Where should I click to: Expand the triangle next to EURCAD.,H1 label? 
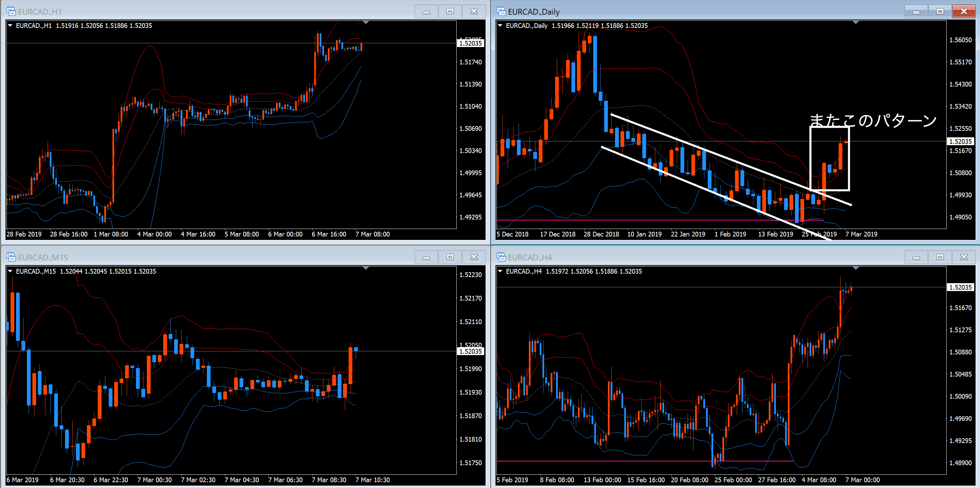(10, 26)
